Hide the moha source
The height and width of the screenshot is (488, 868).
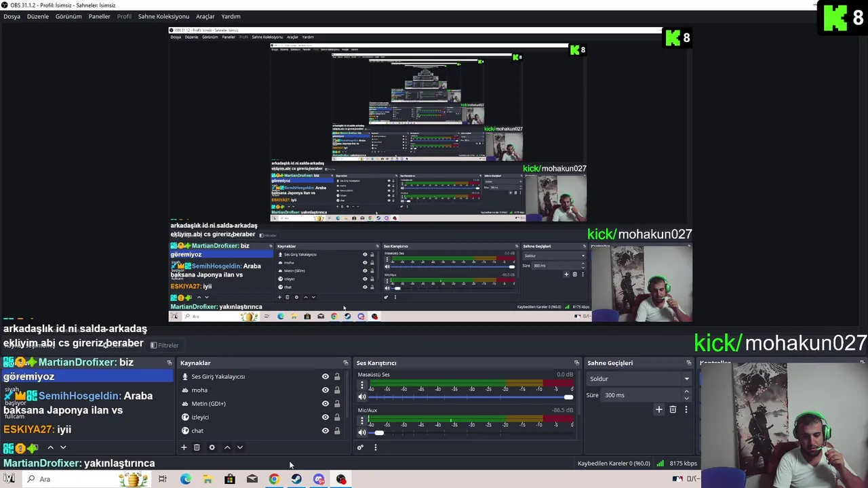point(325,390)
